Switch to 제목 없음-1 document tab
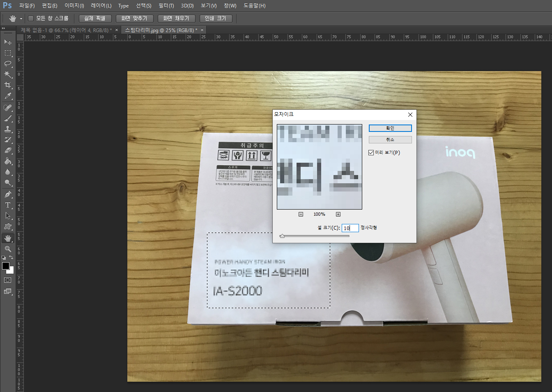552x392 pixels. 66,30
